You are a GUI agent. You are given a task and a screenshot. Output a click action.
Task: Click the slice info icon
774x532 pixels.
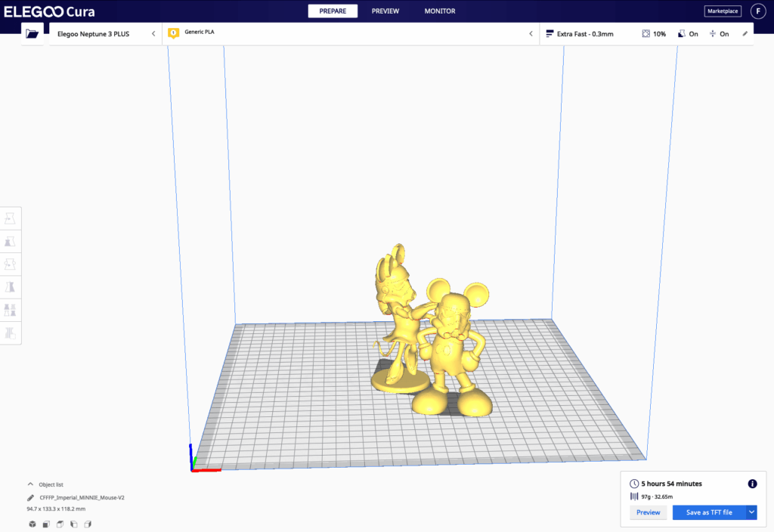pos(752,484)
